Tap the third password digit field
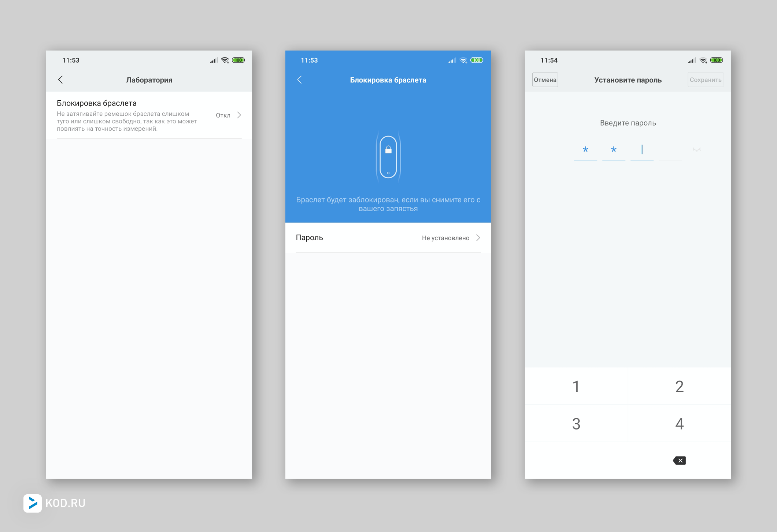 (x=642, y=150)
